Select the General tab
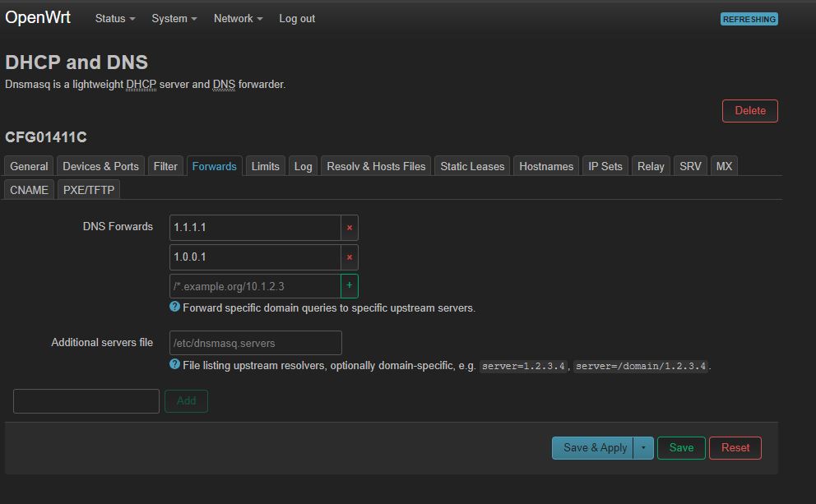This screenshot has width=816, height=504. click(x=28, y=165)
